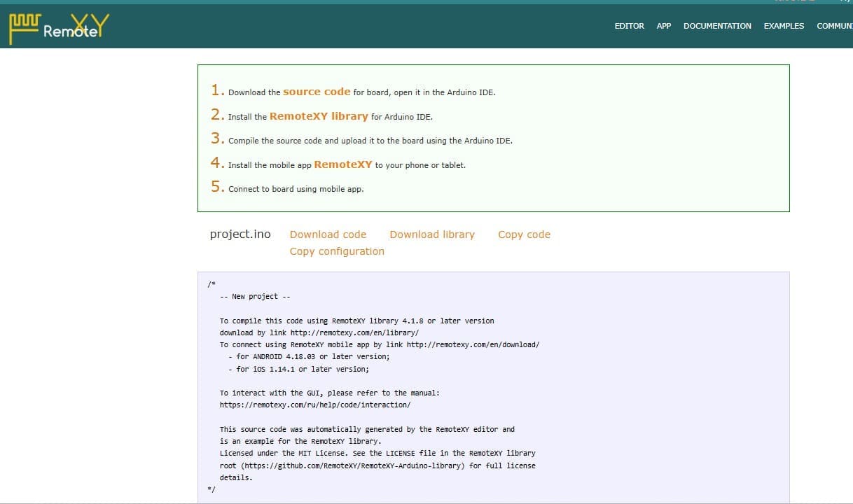
Task: Click the Copy code link
Action: (x=524, y=234)
